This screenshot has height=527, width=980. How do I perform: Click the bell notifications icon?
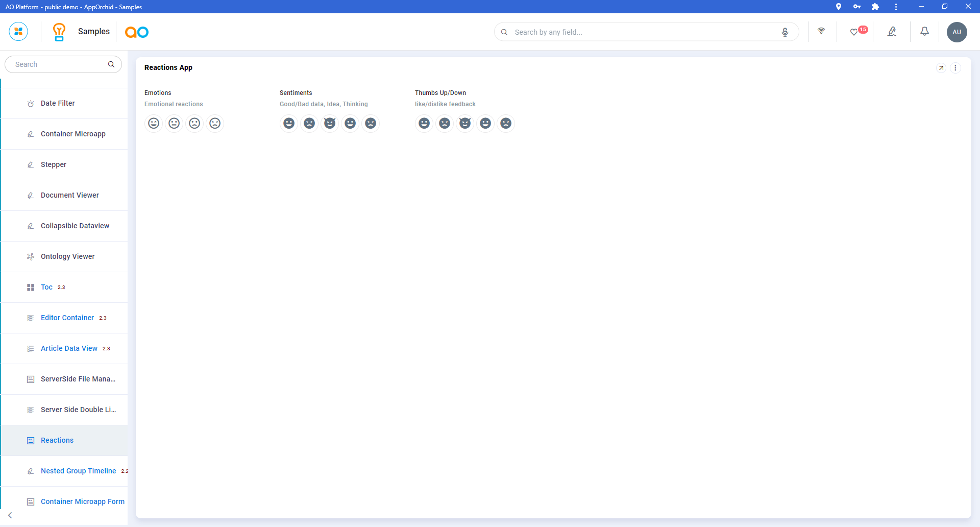(924, 32)
